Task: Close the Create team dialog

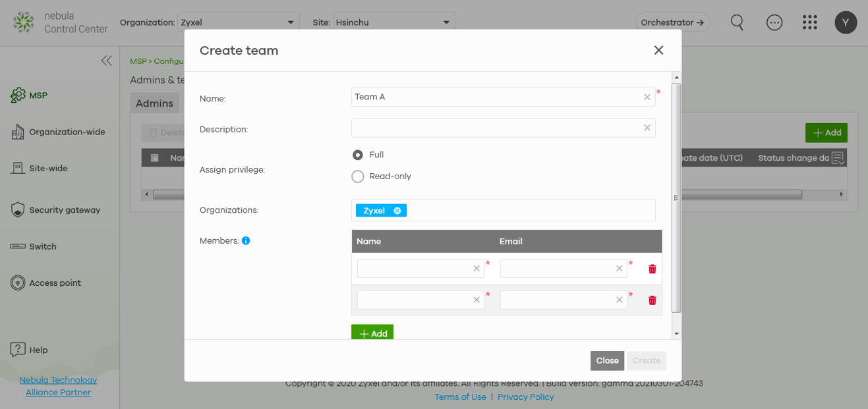Action: pyautogui.click(x=658, y=50)
